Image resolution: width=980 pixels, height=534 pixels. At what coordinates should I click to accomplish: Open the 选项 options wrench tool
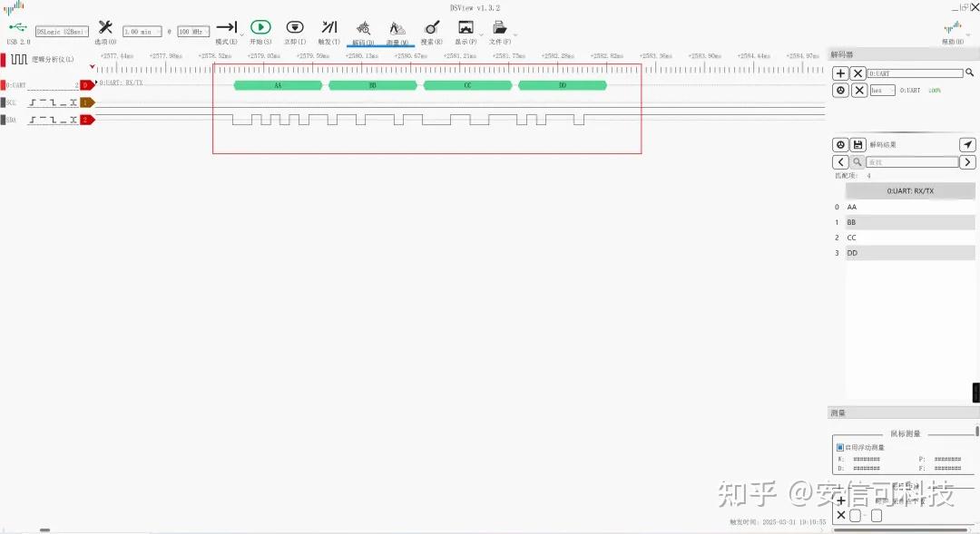(x=105, y=27)
